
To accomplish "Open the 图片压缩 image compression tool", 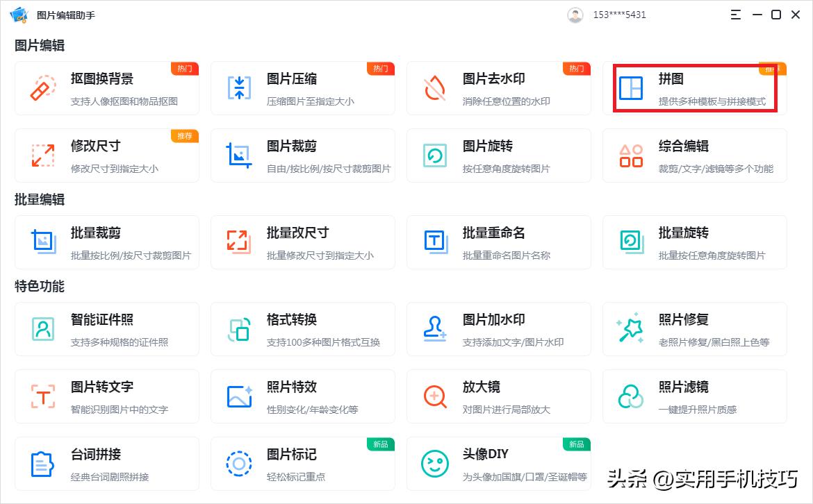I will tap(302, 87).
